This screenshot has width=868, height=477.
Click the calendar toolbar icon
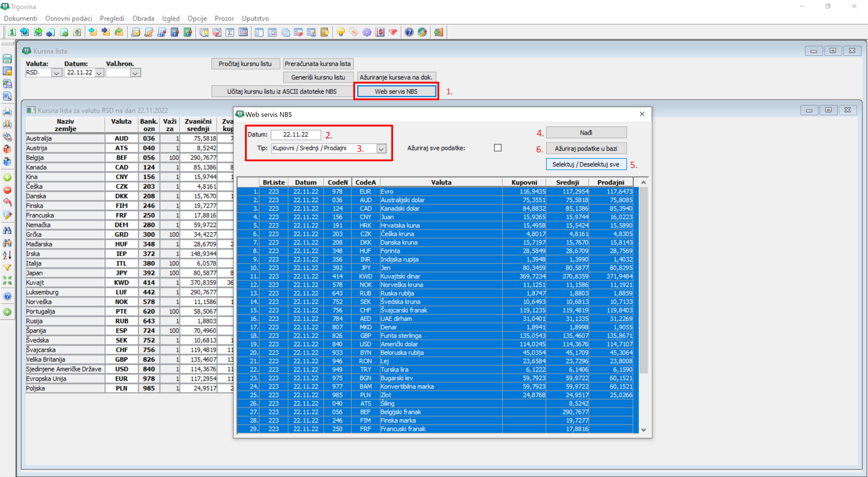[243, 32]
